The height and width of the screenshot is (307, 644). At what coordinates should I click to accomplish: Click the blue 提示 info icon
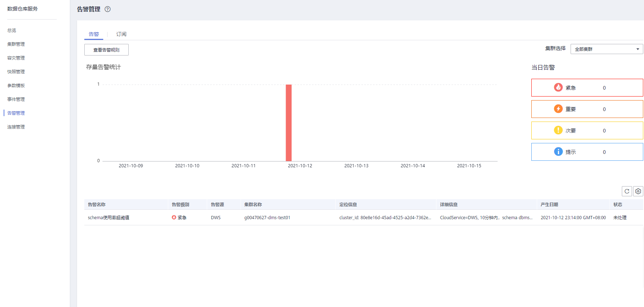558,152
